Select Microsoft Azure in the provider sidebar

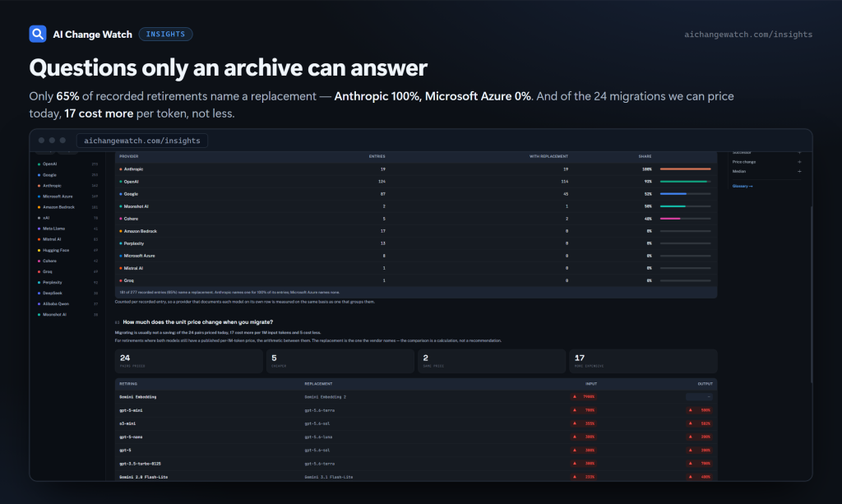[x=67, y=197]
